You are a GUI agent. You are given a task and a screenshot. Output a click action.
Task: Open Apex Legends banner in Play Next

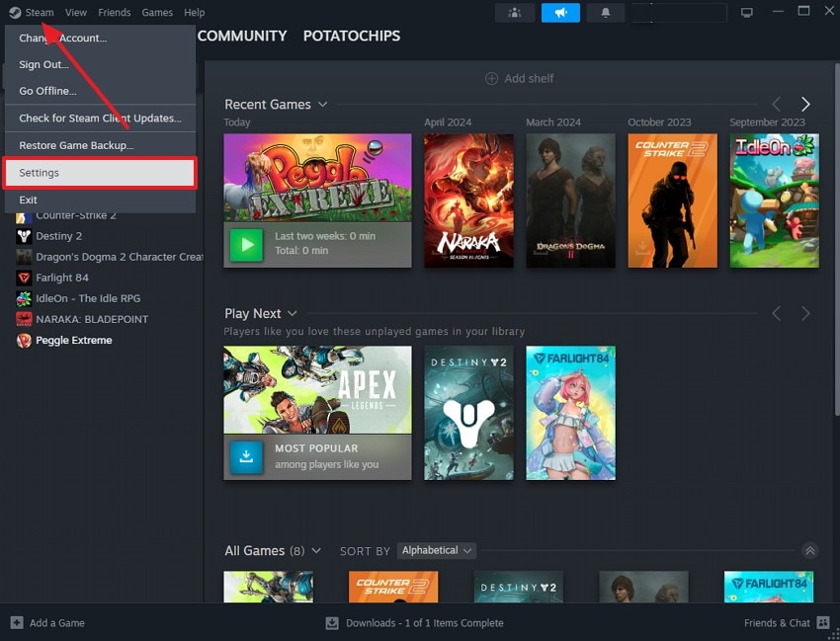click(x=317, y=390)
